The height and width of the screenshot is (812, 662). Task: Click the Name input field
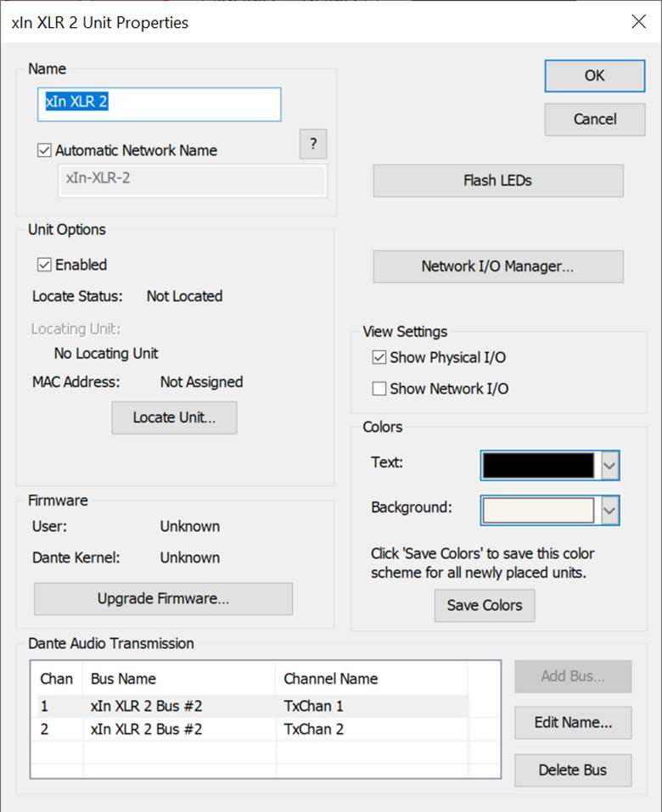pyautogui.click(x=159, y=104)
